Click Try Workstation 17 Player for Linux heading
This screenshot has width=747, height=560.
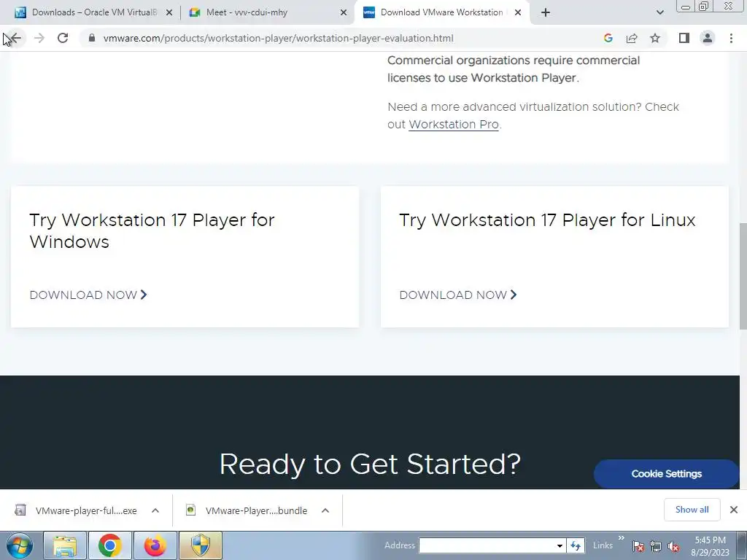pos(547,220)
